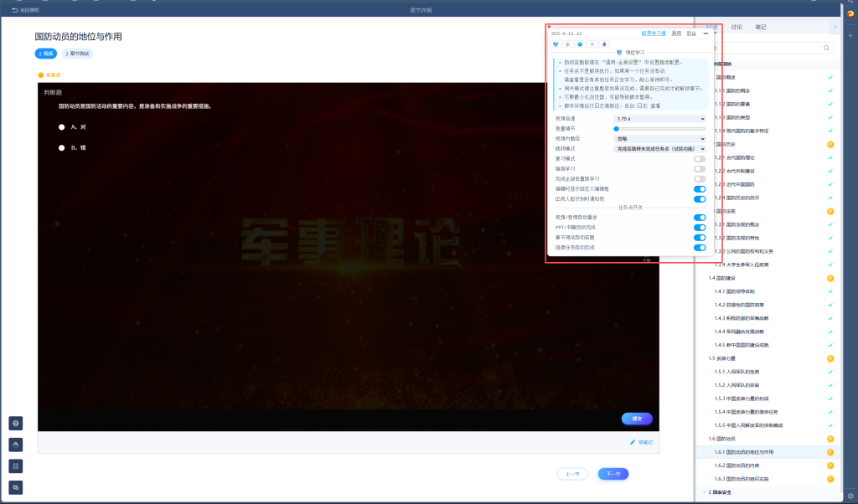Disable the 章节测试自动答题 toggle
858x504 pixels.
coord(699,238)
